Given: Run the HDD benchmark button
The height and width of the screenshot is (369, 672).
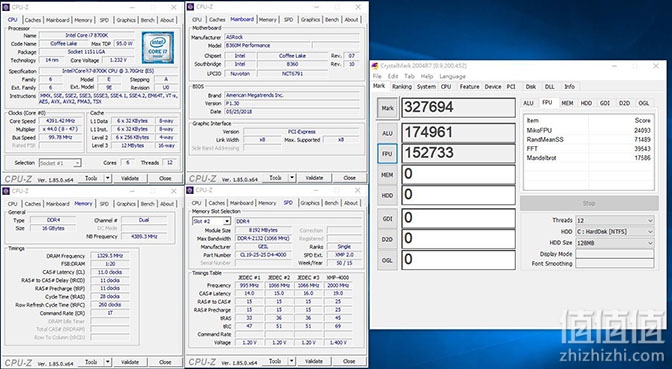Looking at the screenshot, I should coord(387,195).
